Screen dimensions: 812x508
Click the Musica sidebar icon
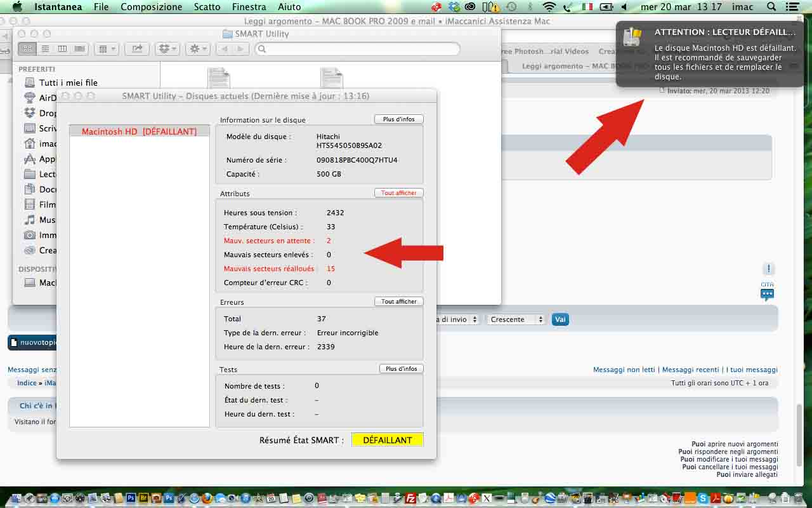tap(30, 220)
